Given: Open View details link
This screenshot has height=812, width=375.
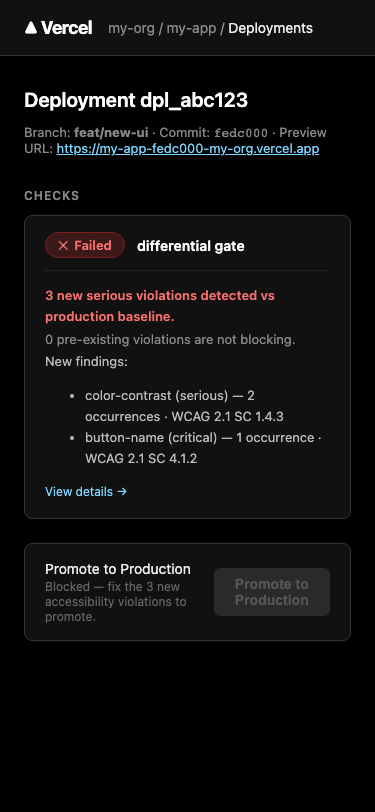Looking at the screenshot, I should coord(86,491).
